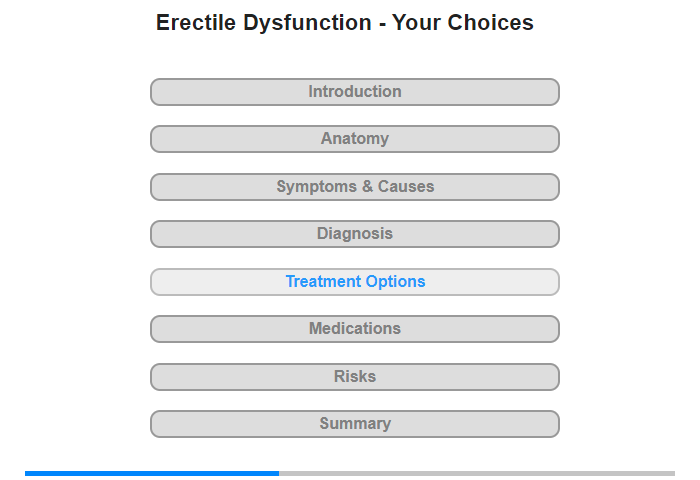The width and height of the screenshot is (700, 480).
Task: Select the highlighted Treatment Options item
Action: pos(355,282)
